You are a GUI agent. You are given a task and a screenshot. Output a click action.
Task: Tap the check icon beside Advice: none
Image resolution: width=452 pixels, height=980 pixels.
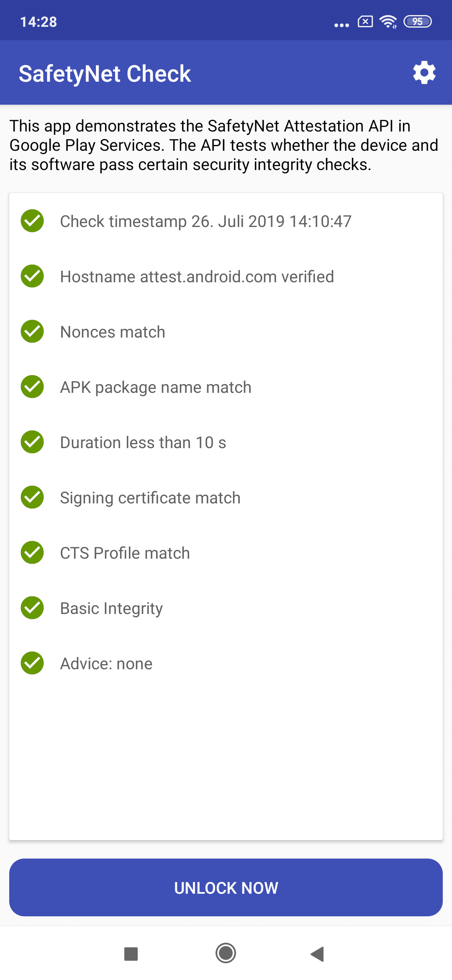click(x=32, y=663)
